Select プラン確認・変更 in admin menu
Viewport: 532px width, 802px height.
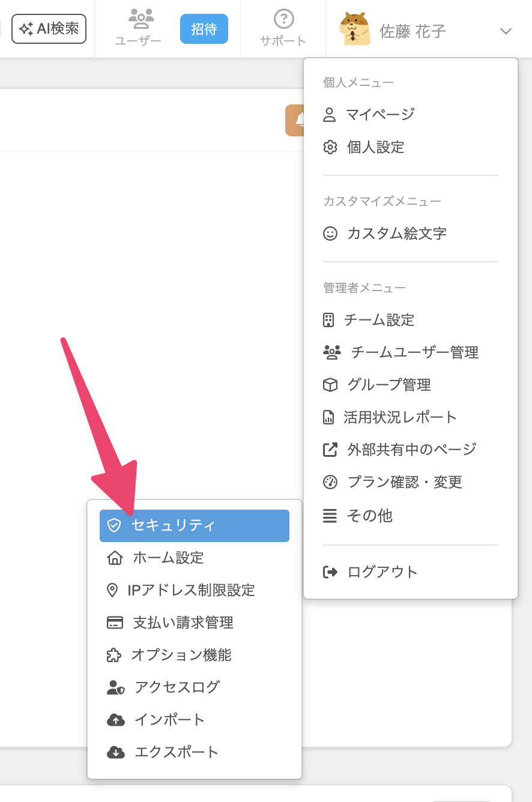(405, 482)
